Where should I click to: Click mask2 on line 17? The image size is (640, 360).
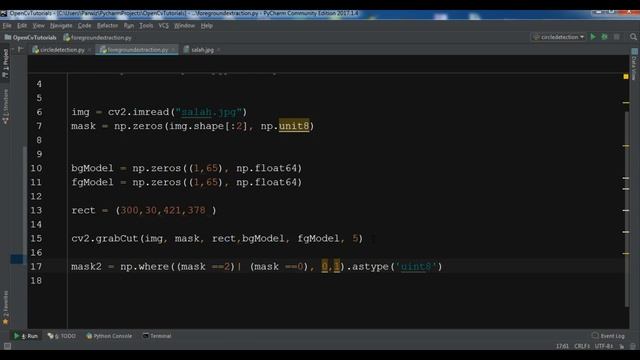pos(86,267)
